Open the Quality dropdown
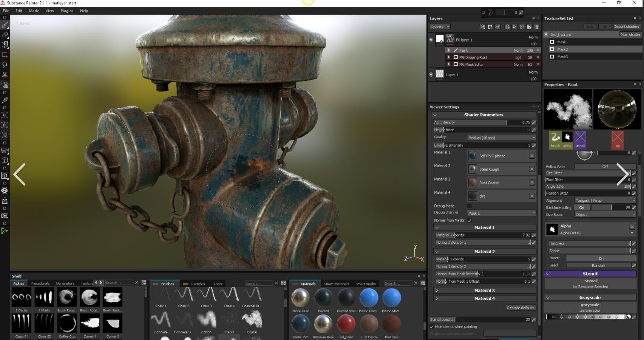The height and width of the screenshot is (340, 644). pos(501,138)
